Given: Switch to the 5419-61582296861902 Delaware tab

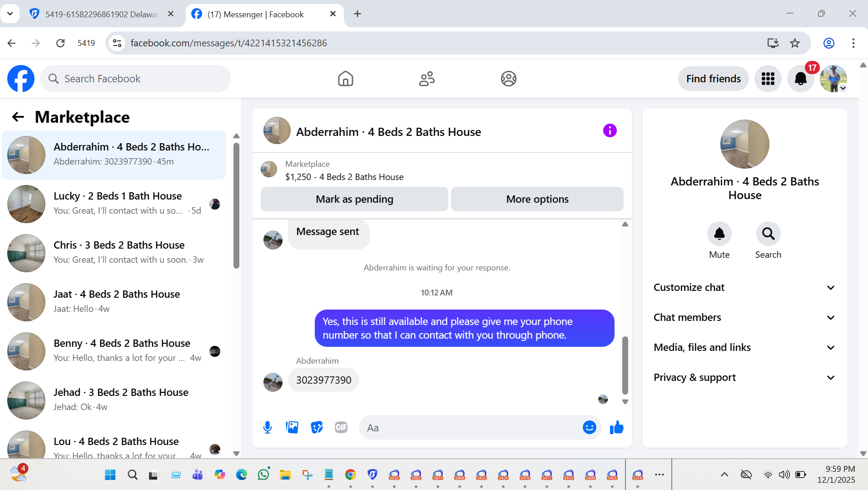Looking at the screenshot, I should tap(102, 14).
